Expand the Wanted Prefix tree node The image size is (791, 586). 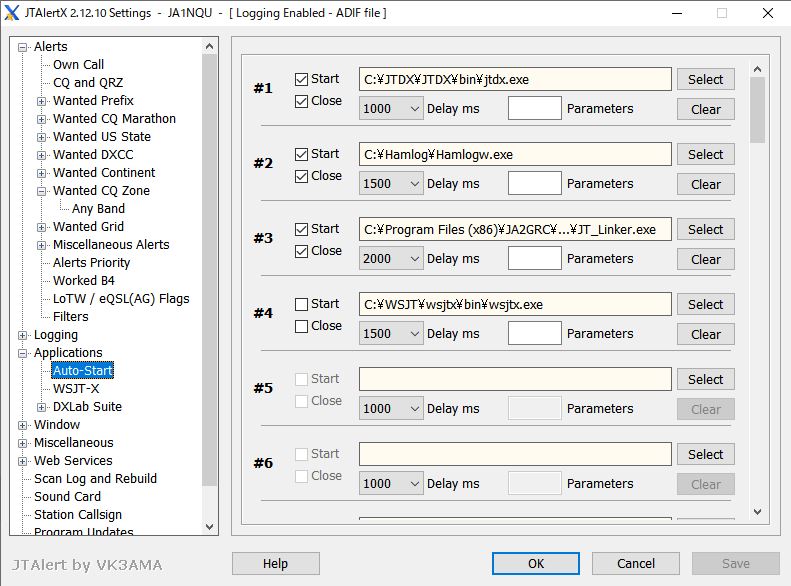[x=42, y=101]
